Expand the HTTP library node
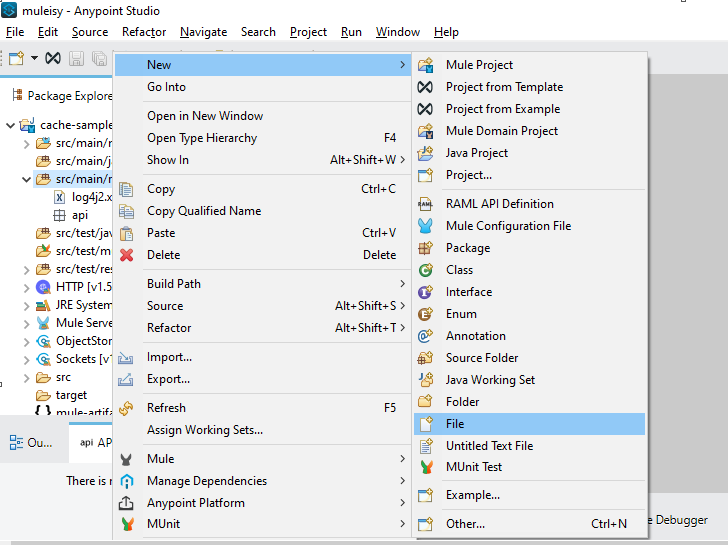Image resolution: width=728 pixels, height=545 pixels. tap(26, 288)
